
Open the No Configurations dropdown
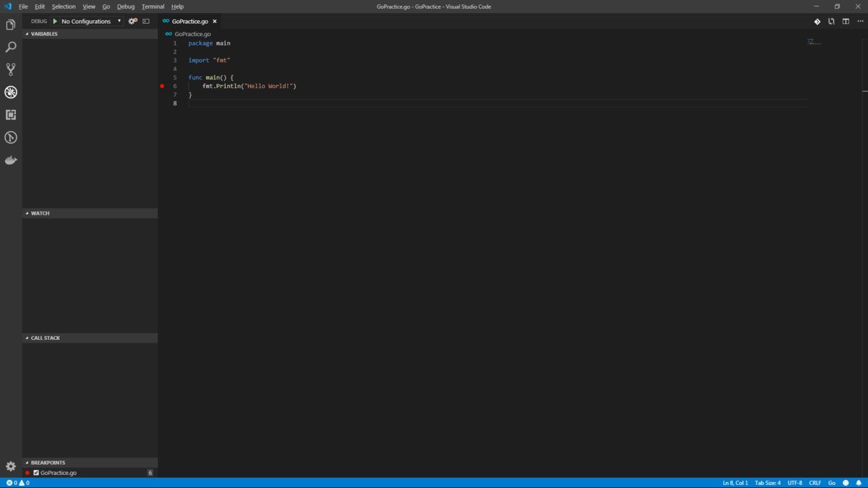pyautogui.click(x=91, y=21)
